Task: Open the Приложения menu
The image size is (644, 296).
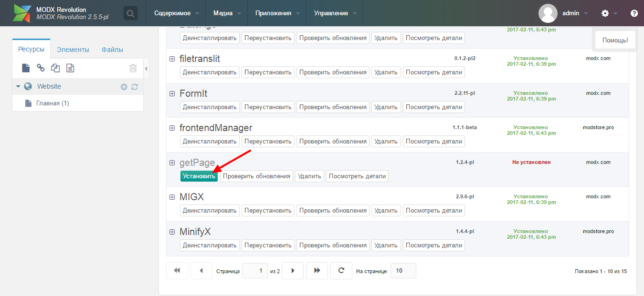Action: coord(277,13)
